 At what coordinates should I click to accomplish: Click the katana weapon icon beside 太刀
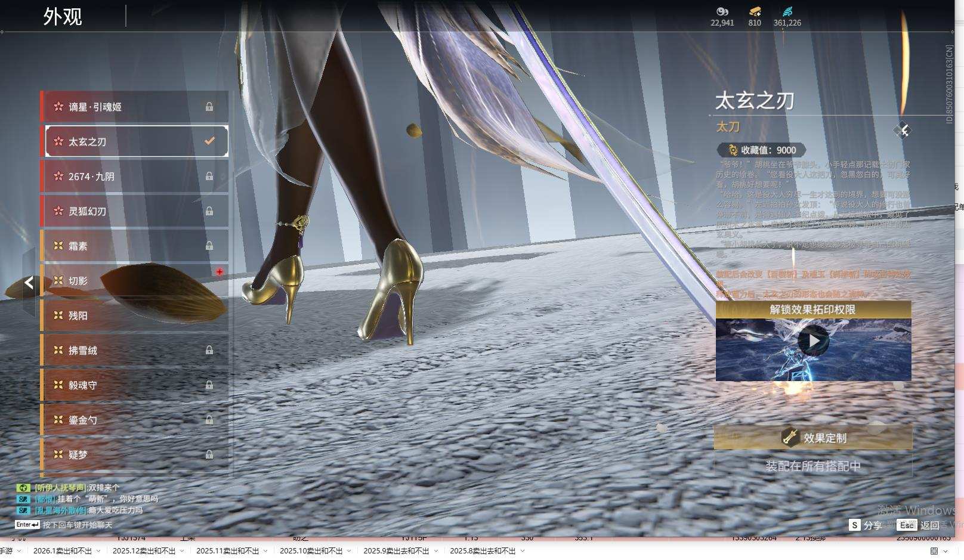click(x=902, y=131)
